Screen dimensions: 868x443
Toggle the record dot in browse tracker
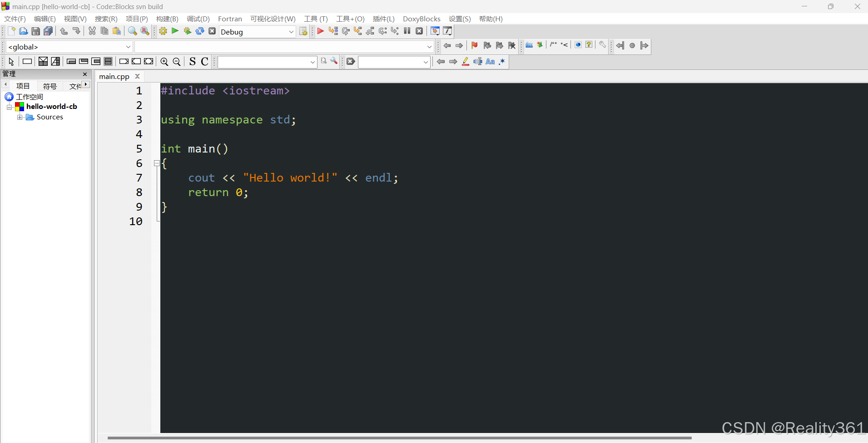632,45
